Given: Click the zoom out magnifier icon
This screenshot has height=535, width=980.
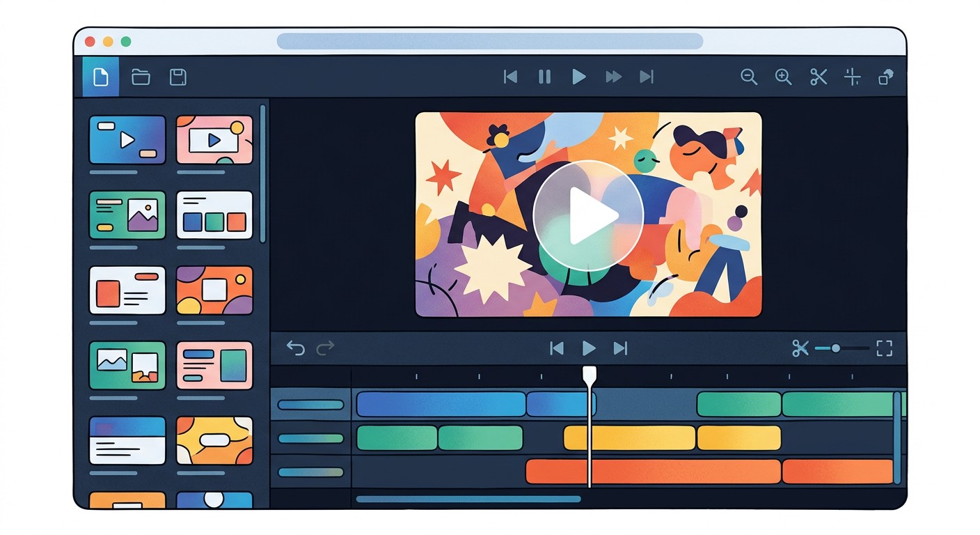Looking at the screenshot, I should (749, 77).
